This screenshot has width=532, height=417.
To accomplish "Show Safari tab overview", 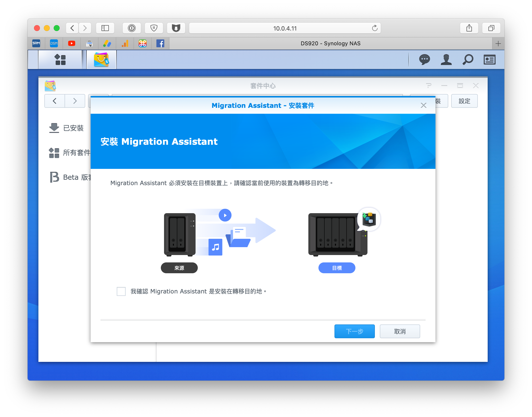I will click(491, 28).
